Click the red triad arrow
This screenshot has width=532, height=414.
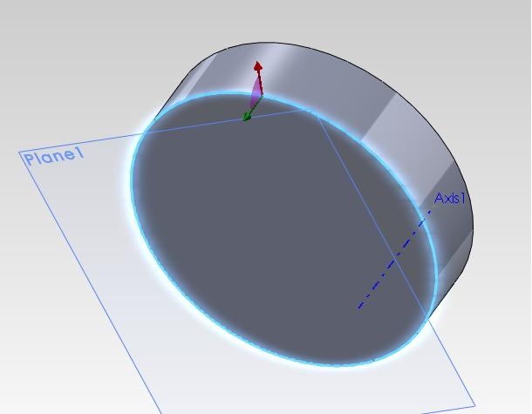pyautogui.click(x=258, y=79)
